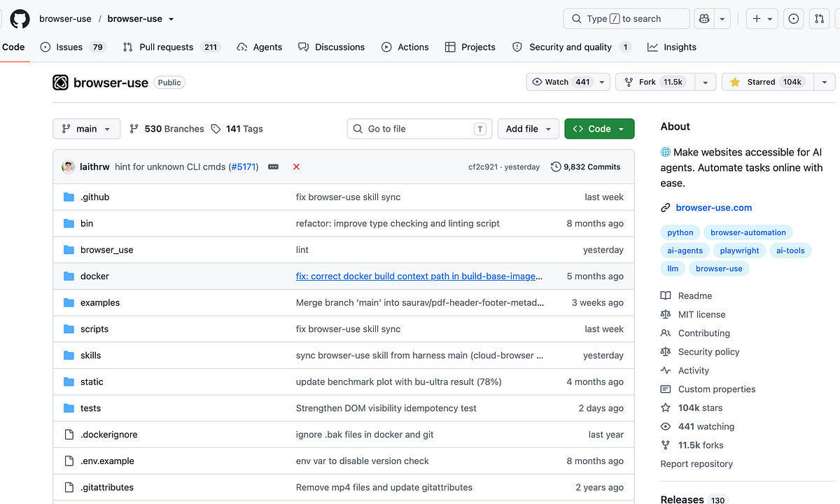Open the docker build context commit message link
This screenshot has width=840, height=504.
click(419, 276)
